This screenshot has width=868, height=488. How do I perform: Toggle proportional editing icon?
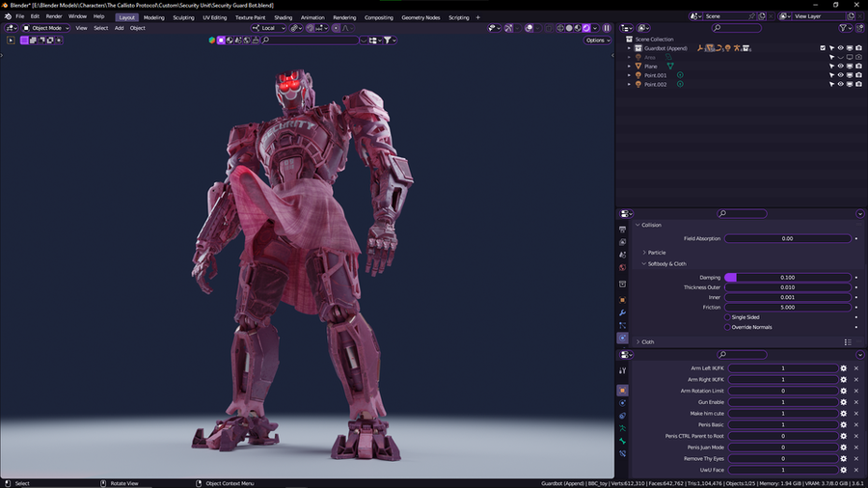[x=336, y=28]
